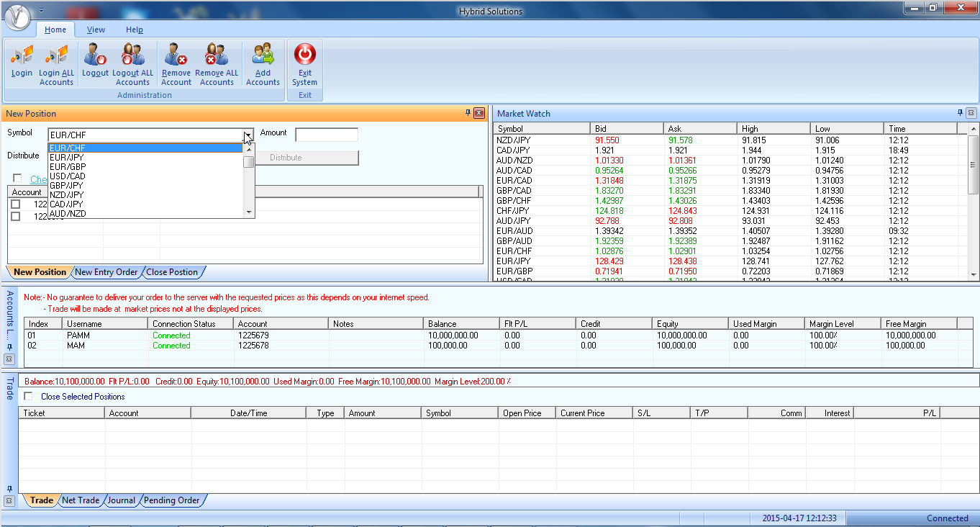The image size is (980, 527).
Task: Click the pin icon on Accounts side panel
Action: [9, 347]
